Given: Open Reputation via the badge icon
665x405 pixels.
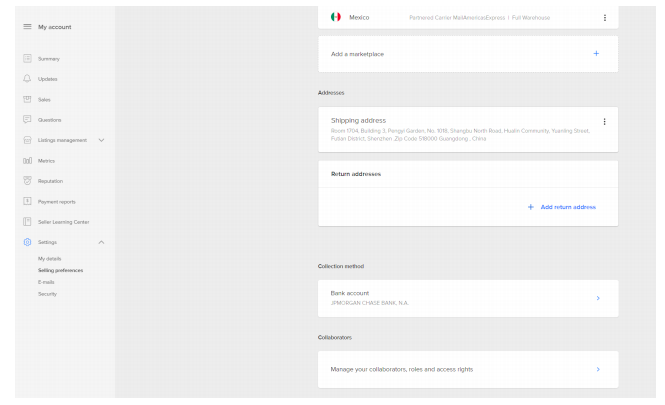Looking at the screenshot, I should pyautogui.click(x=27, y=181).
